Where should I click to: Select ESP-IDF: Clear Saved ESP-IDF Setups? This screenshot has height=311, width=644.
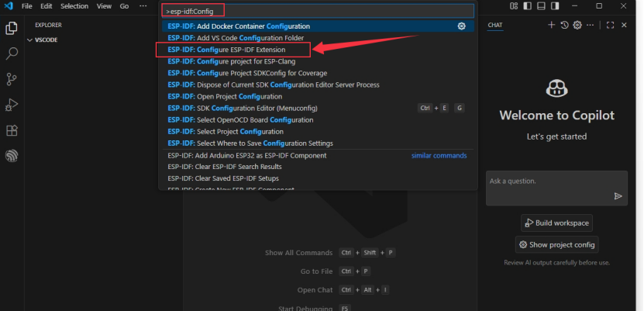pyautogui.click(x=318, y=178)
